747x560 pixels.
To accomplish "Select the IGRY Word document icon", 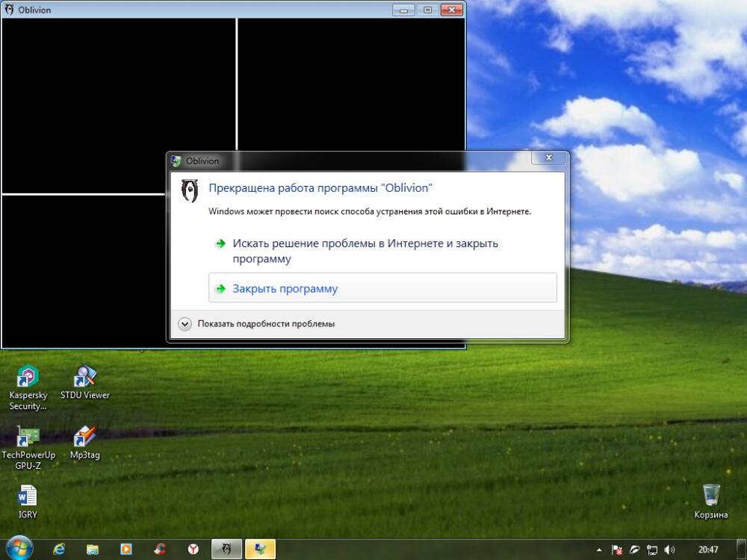I will tap(27, 502).
